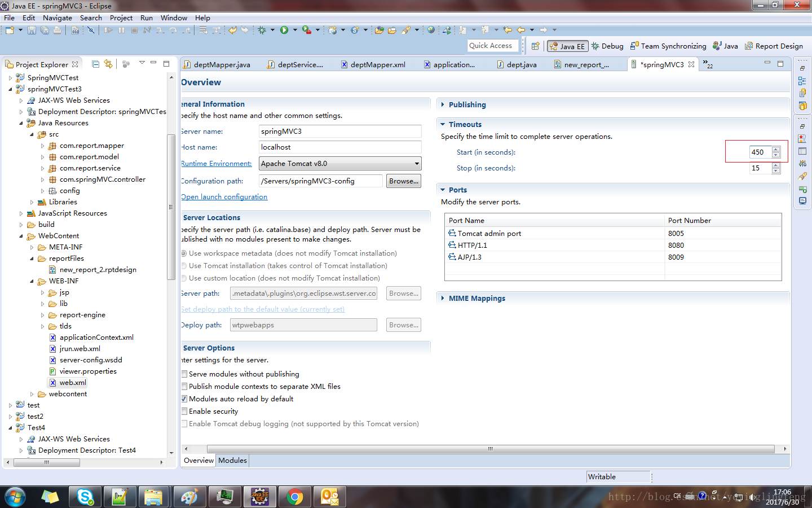
Task: Click the Save toolbar icon
Action: 32,30
